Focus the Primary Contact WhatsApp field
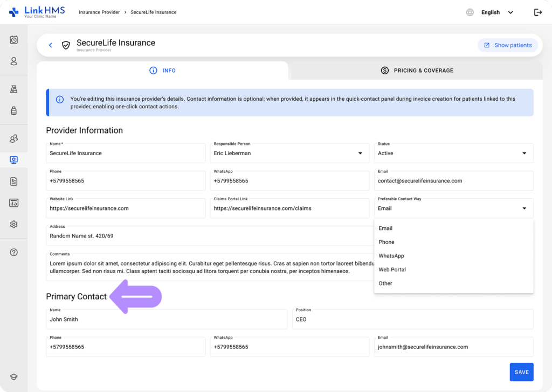This screenshot has height=392, width=552. [x=289, y=347]
